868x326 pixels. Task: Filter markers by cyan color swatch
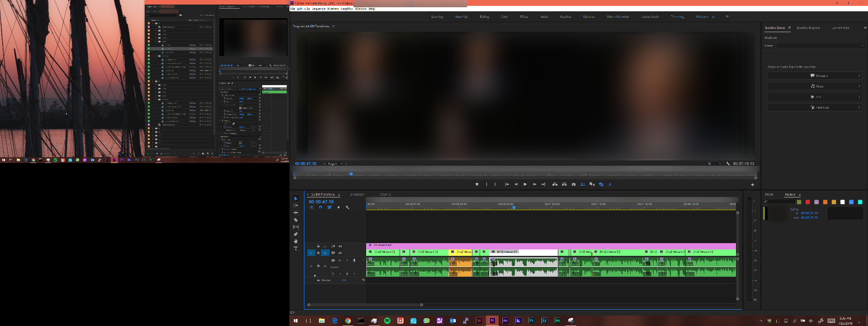point(860,202)
